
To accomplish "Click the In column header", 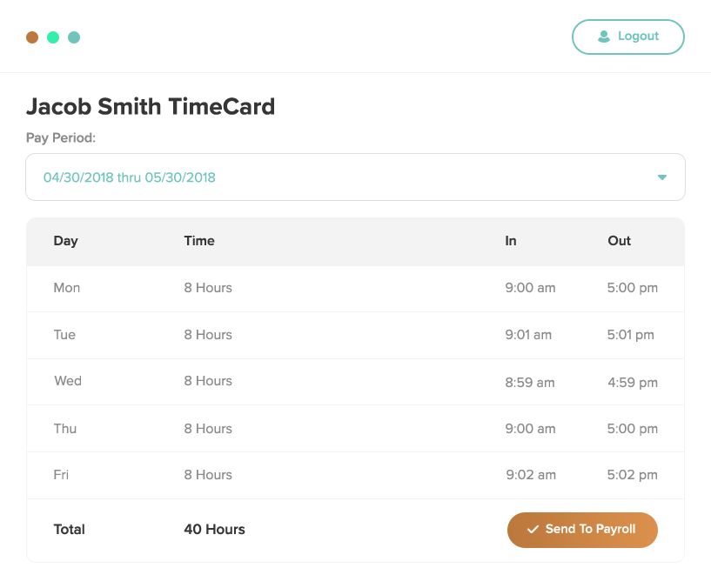I will pyautogui.click(x=510, y=241).
